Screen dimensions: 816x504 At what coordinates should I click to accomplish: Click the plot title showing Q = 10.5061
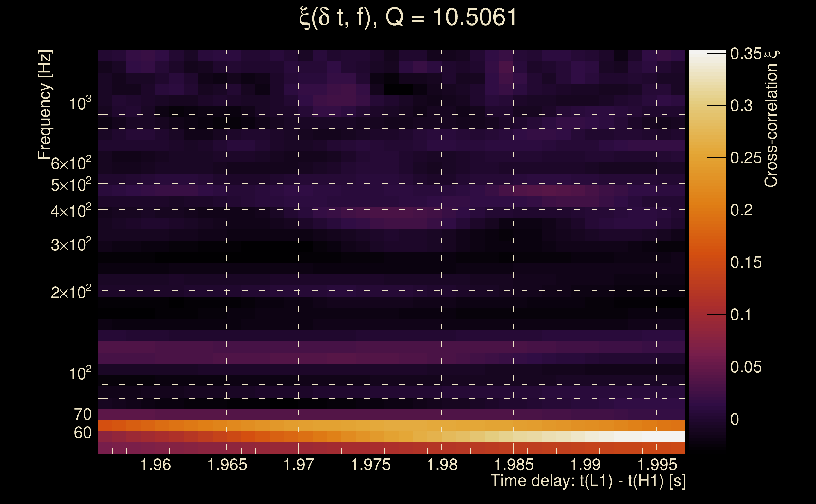(408, 17)
